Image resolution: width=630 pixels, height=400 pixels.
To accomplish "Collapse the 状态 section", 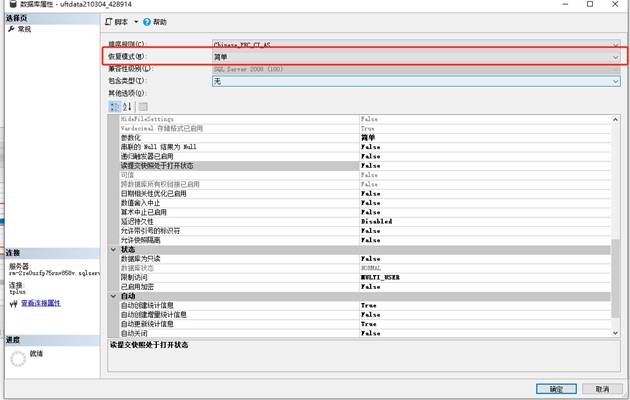I will click(x=113, y=250).
